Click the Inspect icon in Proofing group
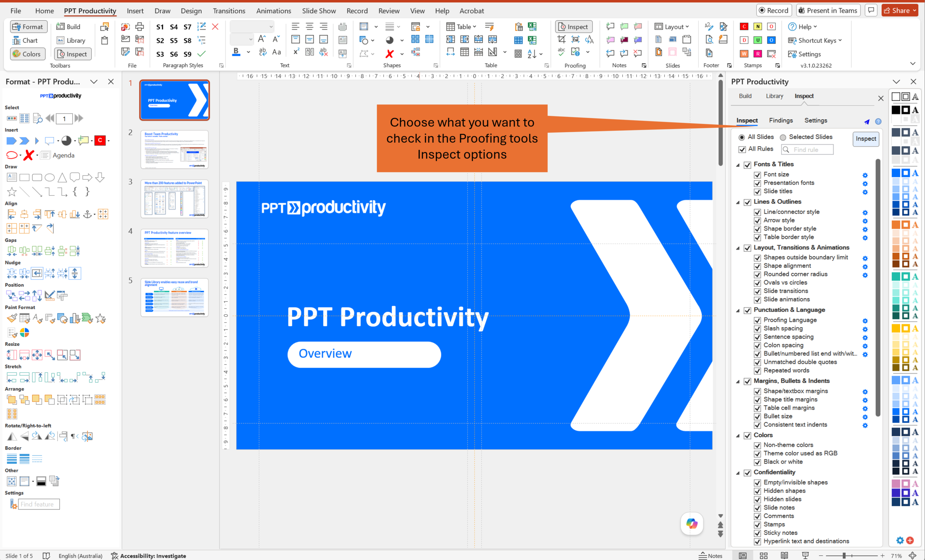Viewport: 925px width, 560px height. (x=573, y=27)
